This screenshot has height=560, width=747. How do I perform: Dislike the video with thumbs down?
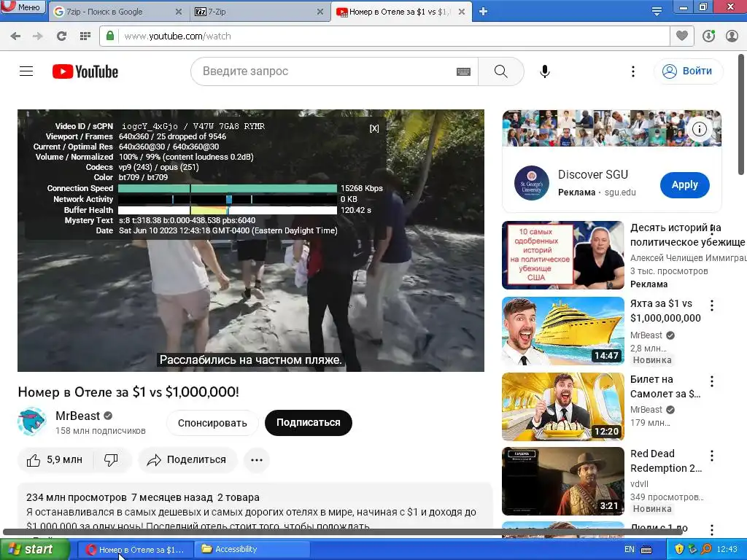click(x=111, y=460)
